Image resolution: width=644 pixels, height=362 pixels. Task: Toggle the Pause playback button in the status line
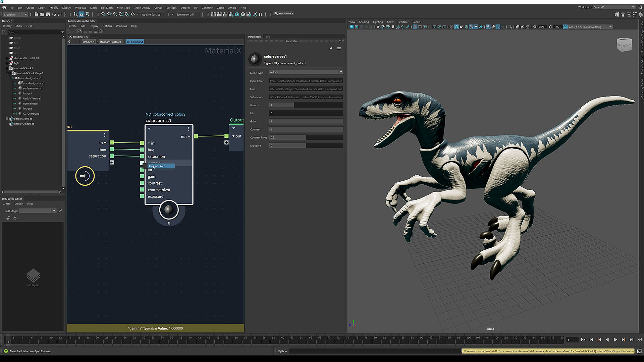(x=261, y=14)
